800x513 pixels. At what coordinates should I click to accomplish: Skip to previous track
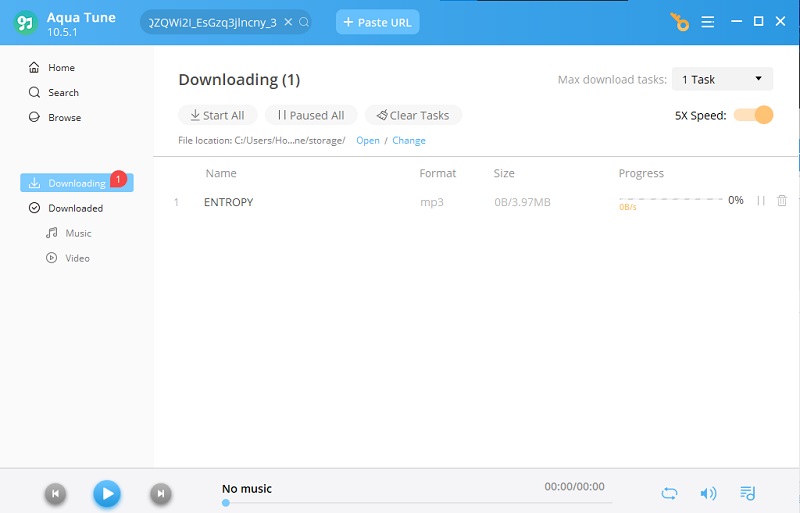pyautogui.click(x=56, y=494)
